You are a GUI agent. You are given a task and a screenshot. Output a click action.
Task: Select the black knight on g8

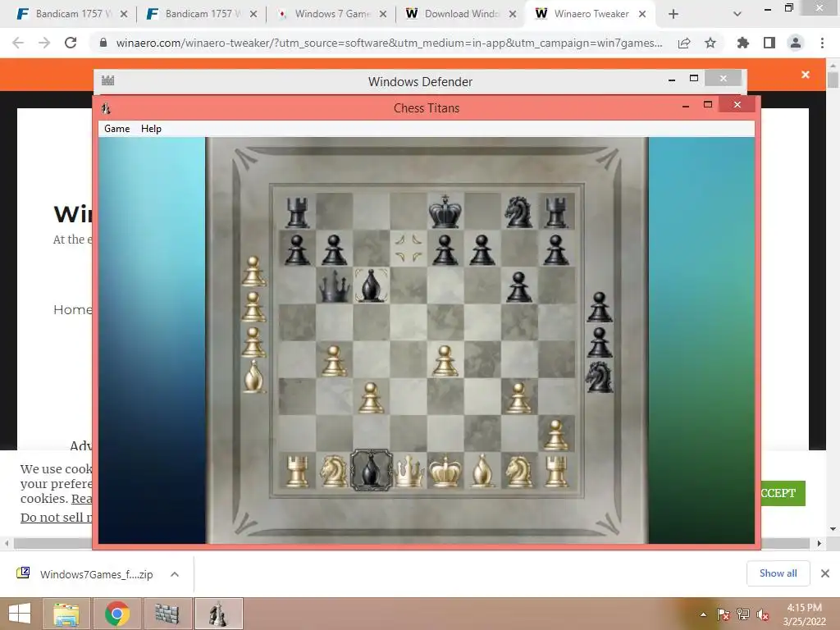[x=518, y=212]
